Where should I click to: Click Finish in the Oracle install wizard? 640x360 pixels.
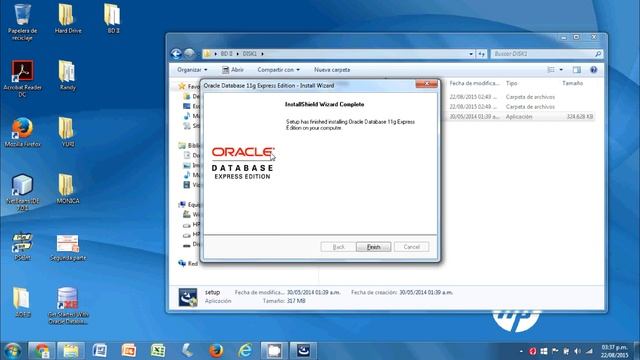[373, 247]
